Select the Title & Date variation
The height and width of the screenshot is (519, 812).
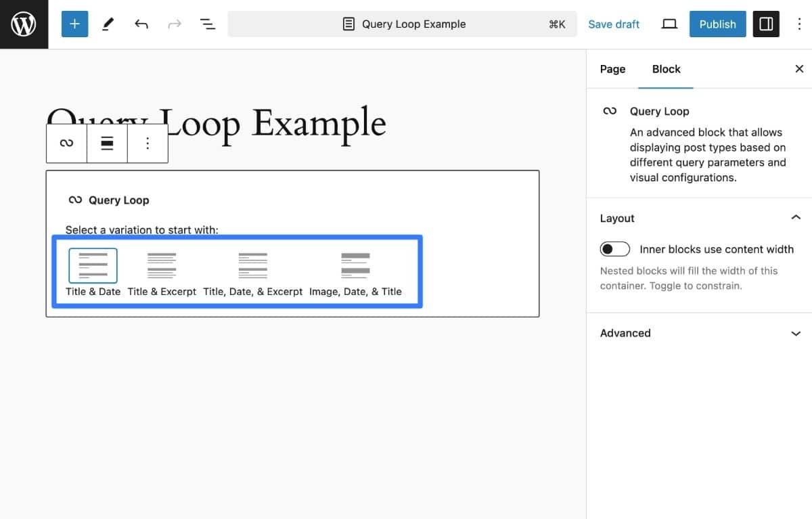click(93, 265)
